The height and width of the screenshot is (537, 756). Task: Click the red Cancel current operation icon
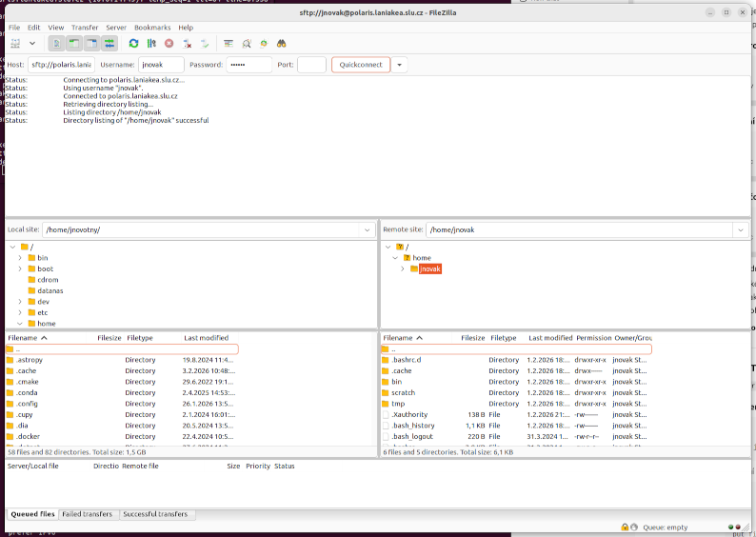point(169,44)
